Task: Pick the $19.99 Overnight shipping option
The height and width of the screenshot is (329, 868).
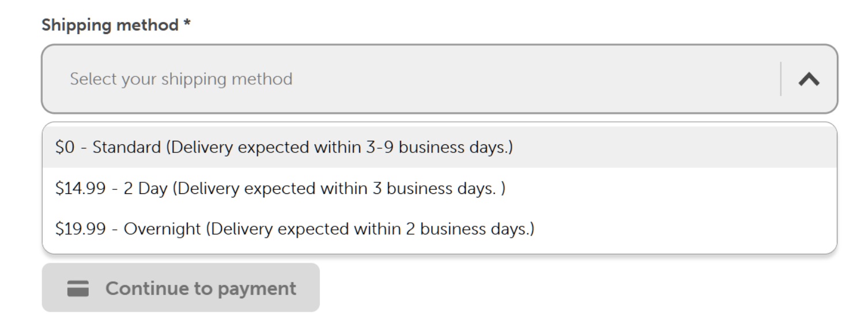Action: 439,229
